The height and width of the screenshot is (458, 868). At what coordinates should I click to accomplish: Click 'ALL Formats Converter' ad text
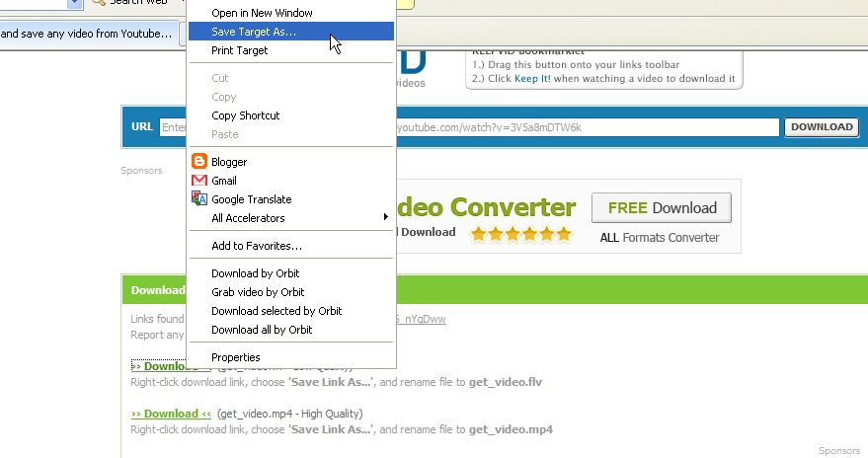(x=660, y=238)
